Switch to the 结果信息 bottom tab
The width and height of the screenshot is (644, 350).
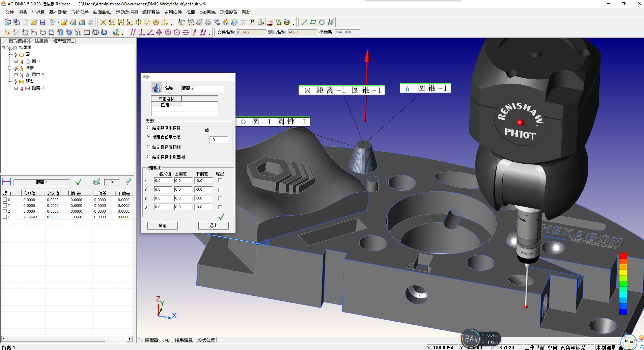(184, 340)
